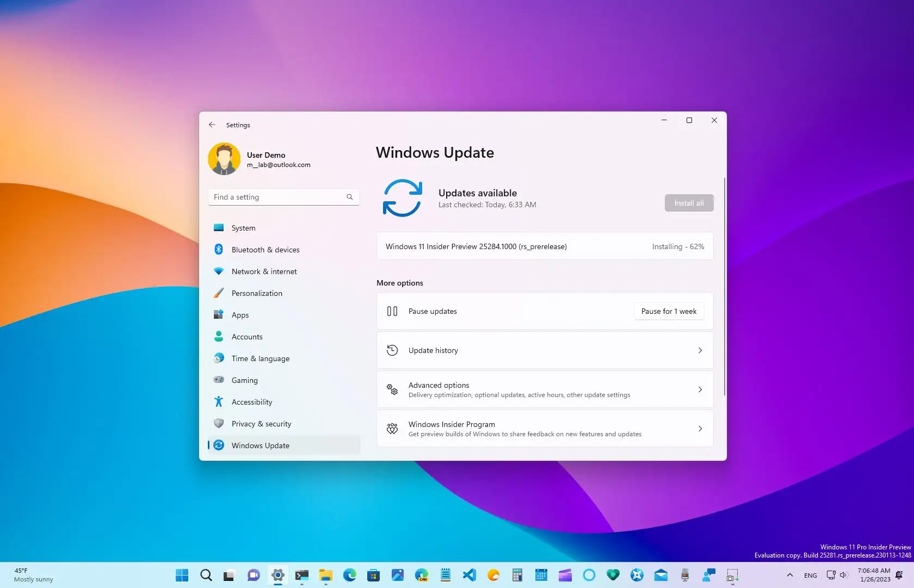Image resolution: width=914 pixels, height=588 pixels.
Task: Open the Photos app from the taskbar
Action: coord(398,575)
